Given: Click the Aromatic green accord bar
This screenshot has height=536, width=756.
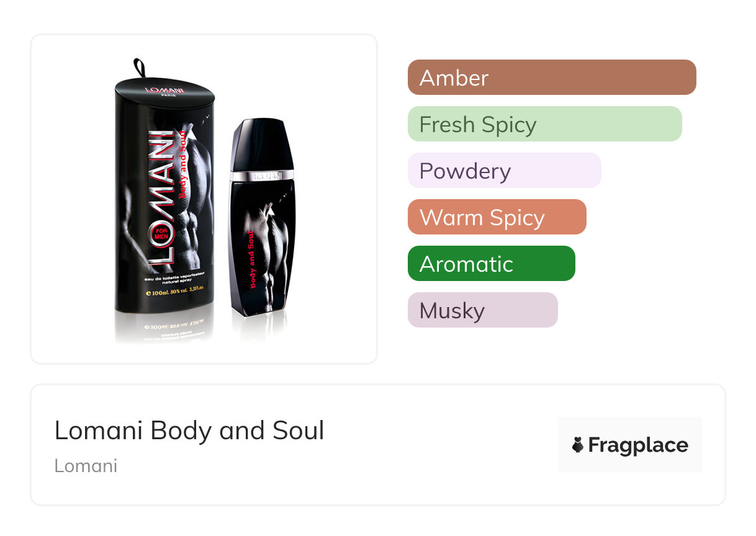Looking at the screenshot, I should point(491,264).
